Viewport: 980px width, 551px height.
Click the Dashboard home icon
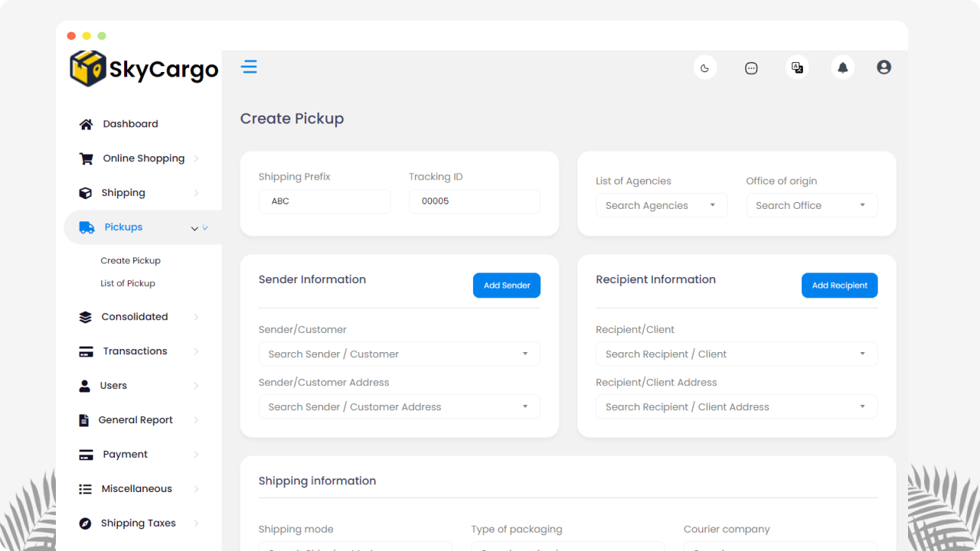[x=86, y=124]
